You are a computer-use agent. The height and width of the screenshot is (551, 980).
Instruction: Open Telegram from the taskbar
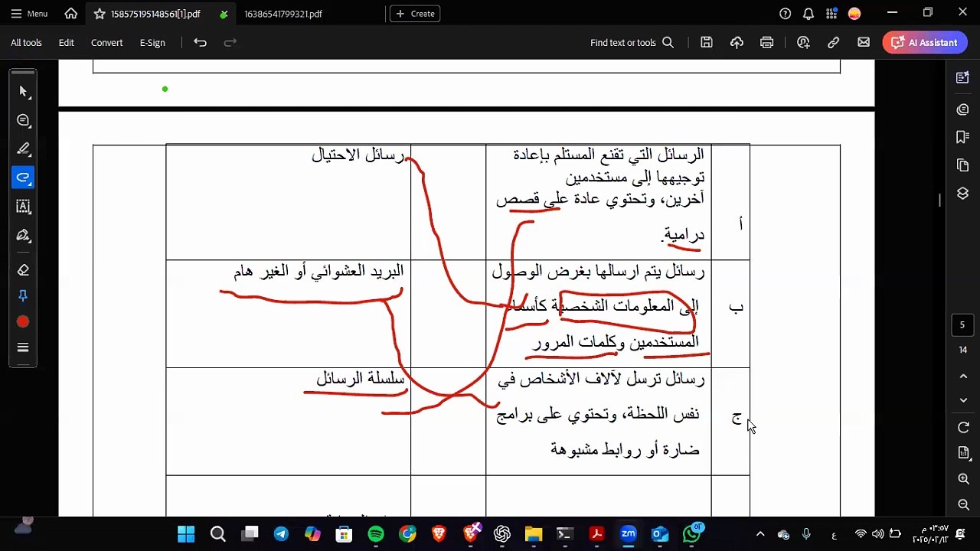pyautogui.click(x=281, y=534)
